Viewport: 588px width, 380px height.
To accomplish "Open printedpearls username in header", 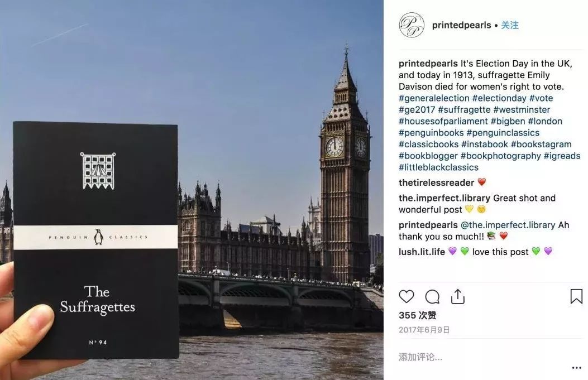I will tap(461, 25).
